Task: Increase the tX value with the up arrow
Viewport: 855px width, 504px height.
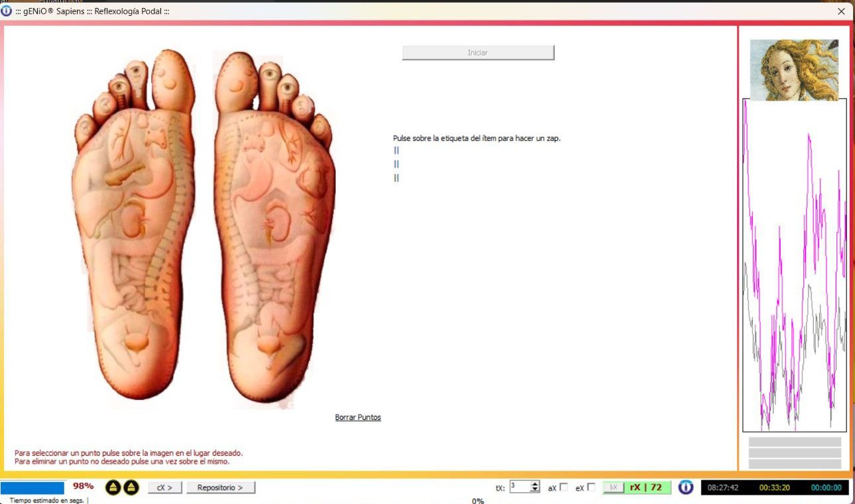Action: [535, 484]
